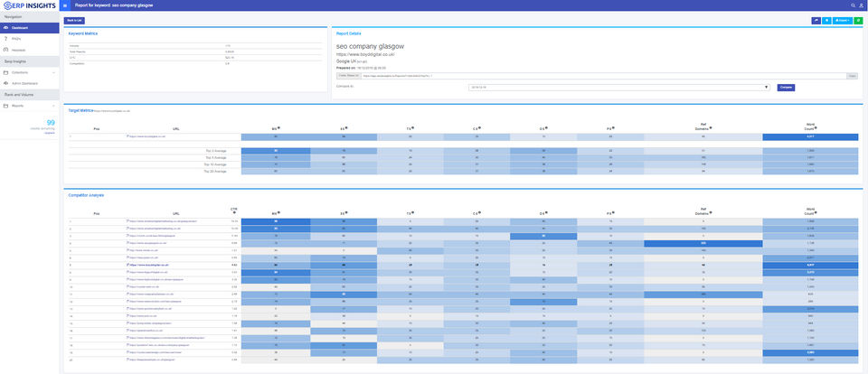868x374 pixels.
Task: Click the Competitor Analysis Word Count info icon
Action: (x=816, y=212)
